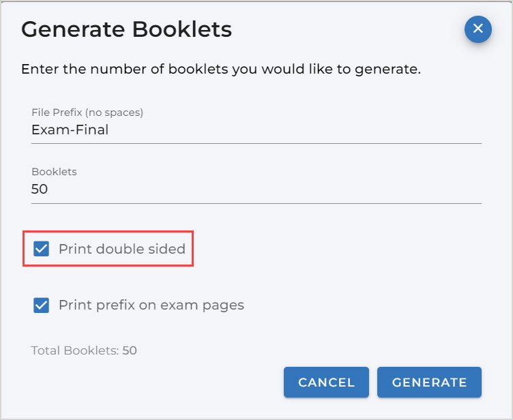The image size is (513, 420).
Task: Close the Generate Booklets dialog with X
Action: (x=478, y=29)
